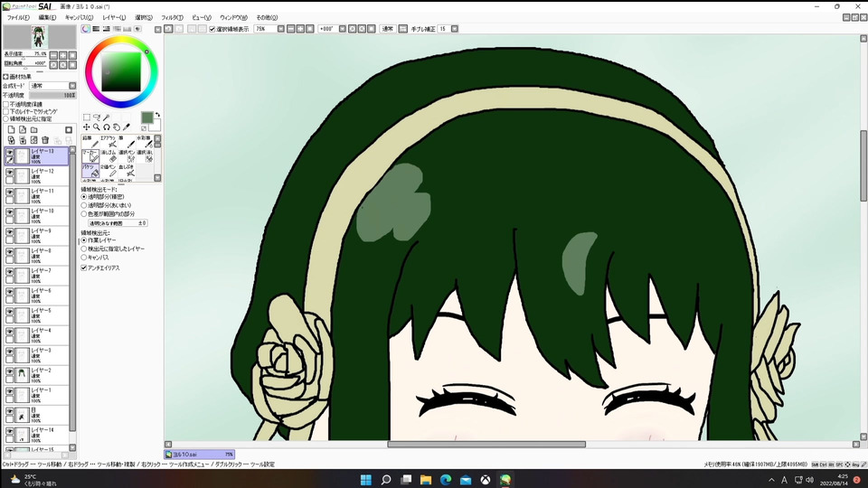This screenshot has width=868, height=488.
Task: Create a new linework layer
Action: point(23,130)
